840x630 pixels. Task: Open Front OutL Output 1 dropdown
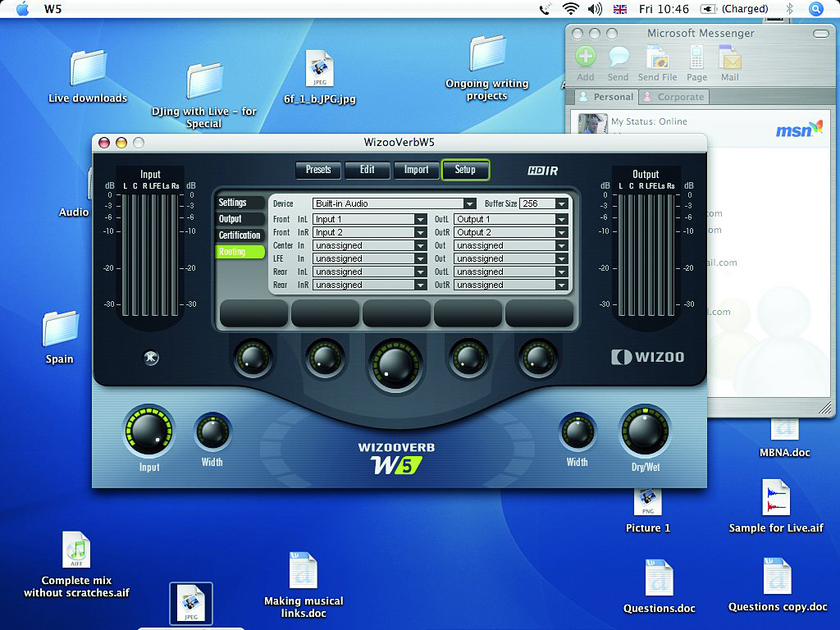[x=511, y=219]
